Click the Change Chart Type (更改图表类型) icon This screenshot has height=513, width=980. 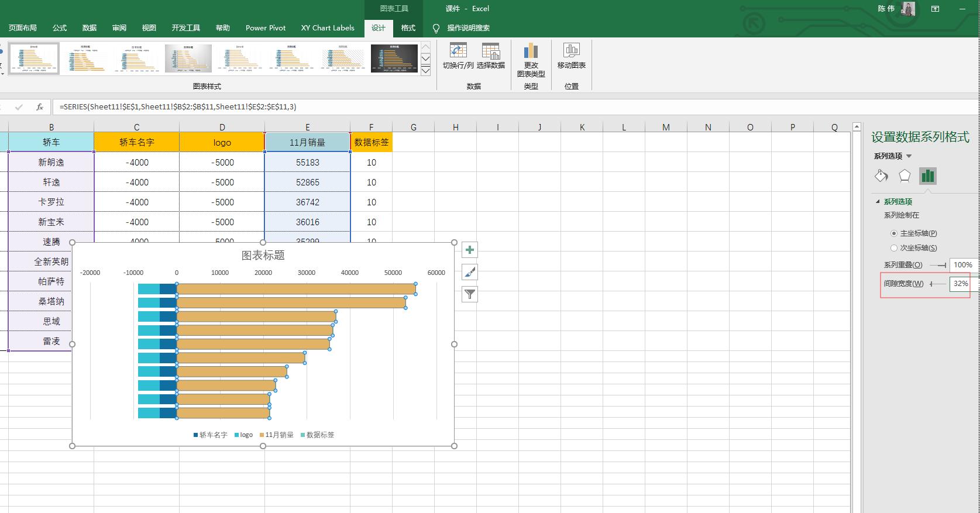tap(531, 51)
